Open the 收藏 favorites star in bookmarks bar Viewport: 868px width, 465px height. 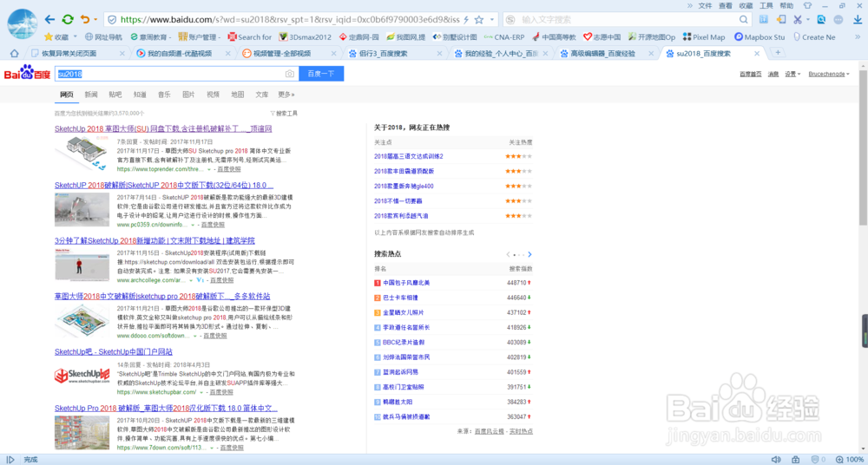point(56,37)
